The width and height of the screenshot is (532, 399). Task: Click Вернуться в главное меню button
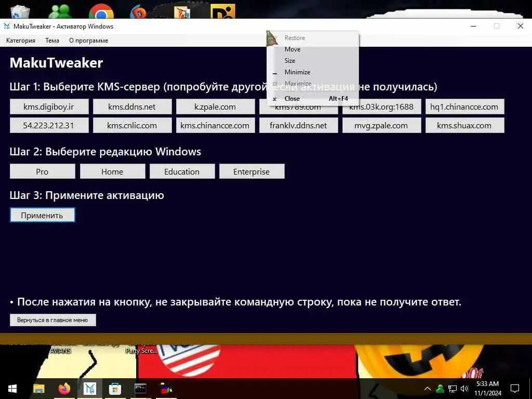click(x=53, y=320)
